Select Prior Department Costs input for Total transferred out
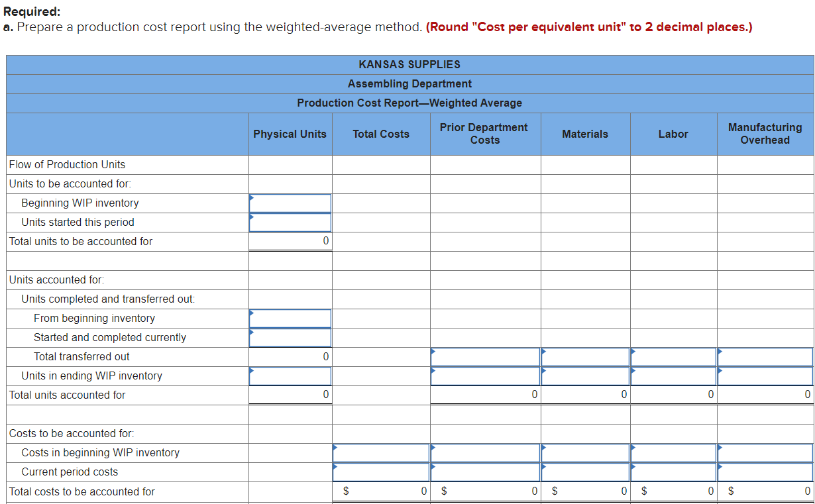Image resolution: width=815 pixels, height=504 pixels. pos(485,356)
